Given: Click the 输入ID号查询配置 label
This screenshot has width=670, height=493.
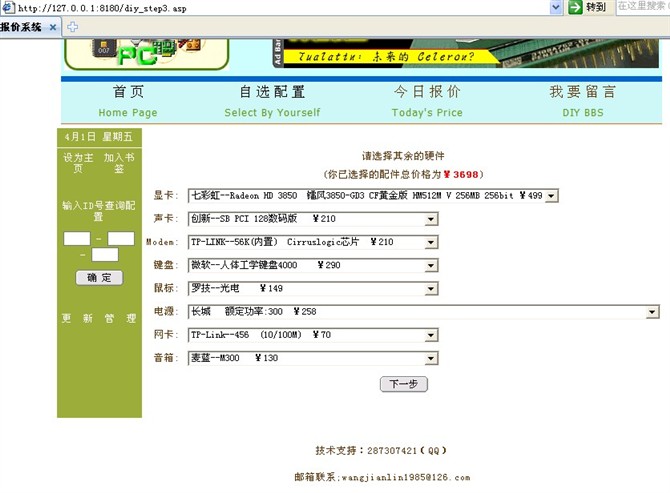Looking at the screenshot, I should [99, 211].
